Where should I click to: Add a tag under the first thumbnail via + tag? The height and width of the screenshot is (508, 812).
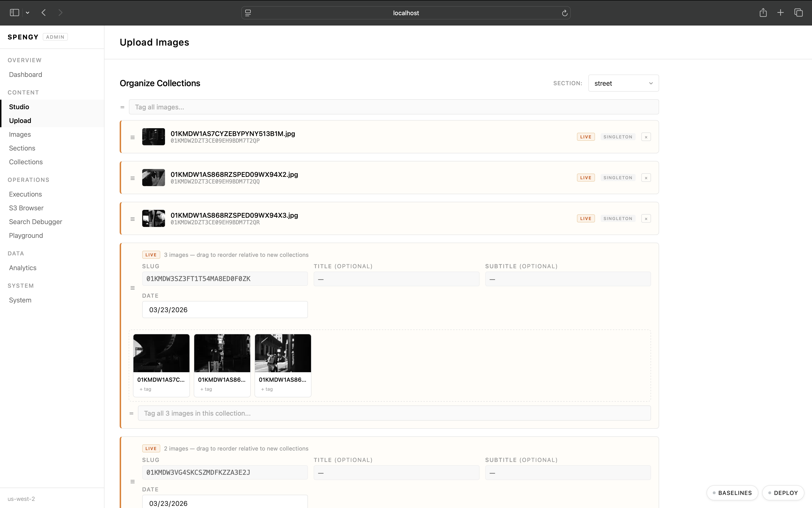[x=145, y=389]
